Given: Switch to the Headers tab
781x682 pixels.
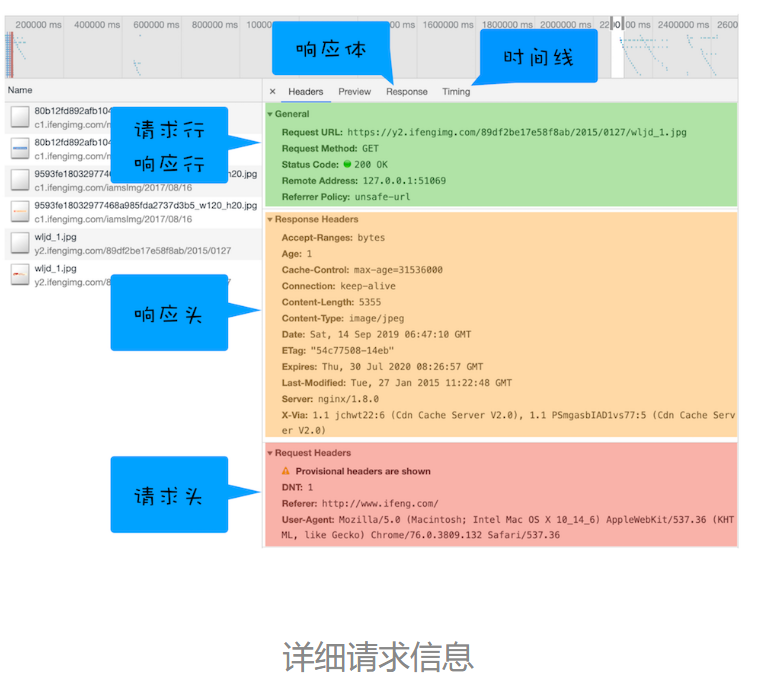Looking at the screenshot, I should click(x=306, y=92).
